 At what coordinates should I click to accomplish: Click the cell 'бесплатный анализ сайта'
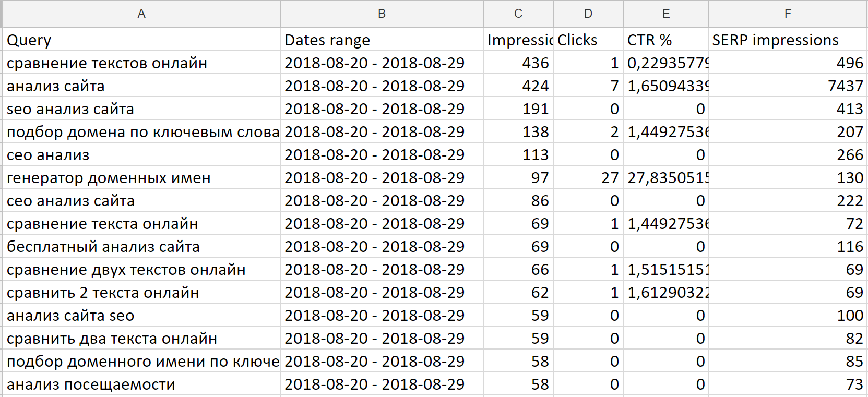tap(141, 247)
